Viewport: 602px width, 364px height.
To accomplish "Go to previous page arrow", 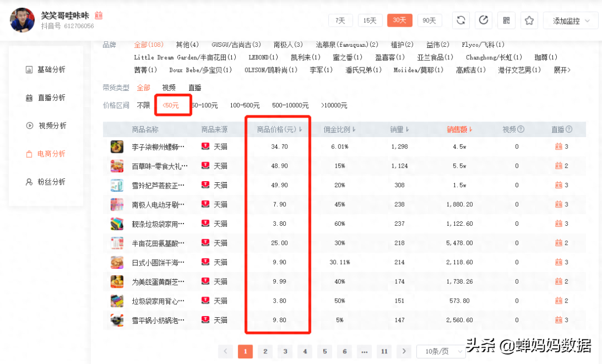I will tap(225, 351).
